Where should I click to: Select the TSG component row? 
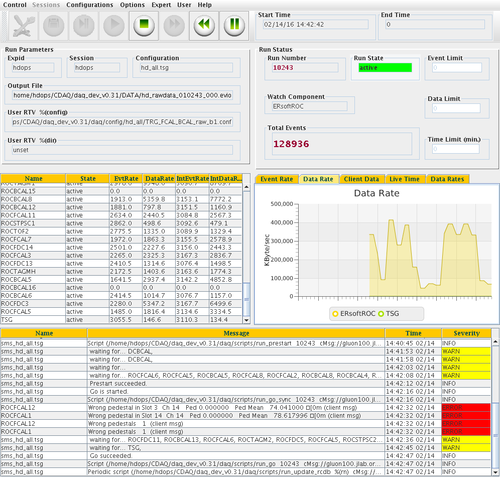click(121, 320)
